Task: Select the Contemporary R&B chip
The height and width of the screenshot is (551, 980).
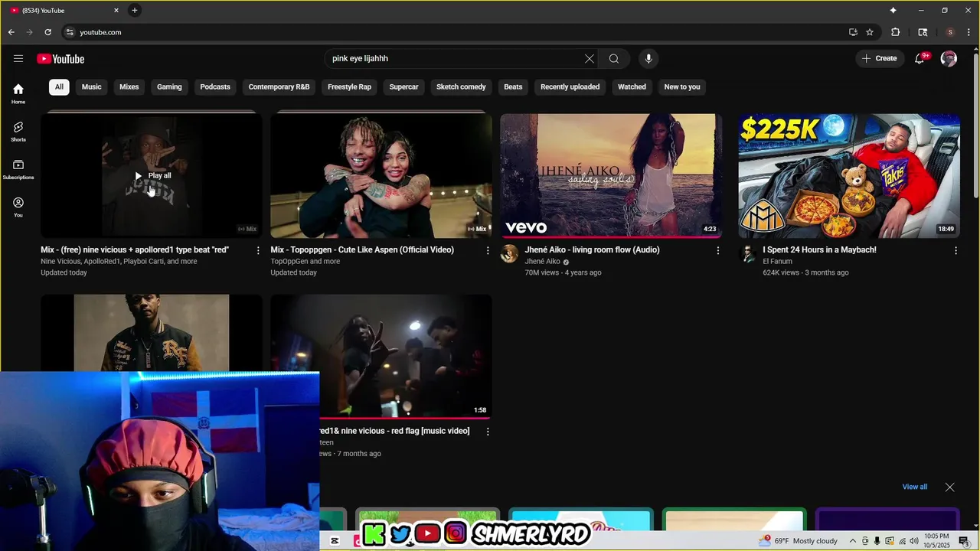Action: pyautogui.click(x=279, y=87)
